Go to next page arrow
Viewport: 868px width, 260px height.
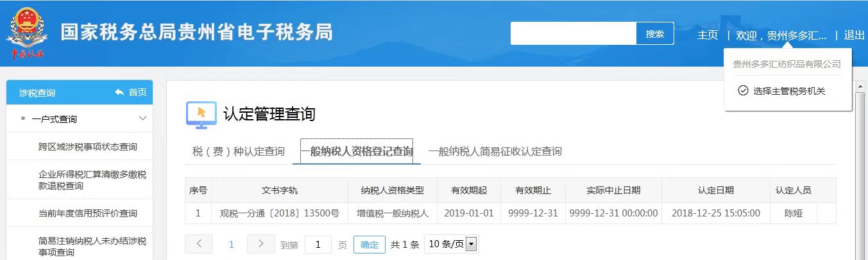[x=260, y=244]
